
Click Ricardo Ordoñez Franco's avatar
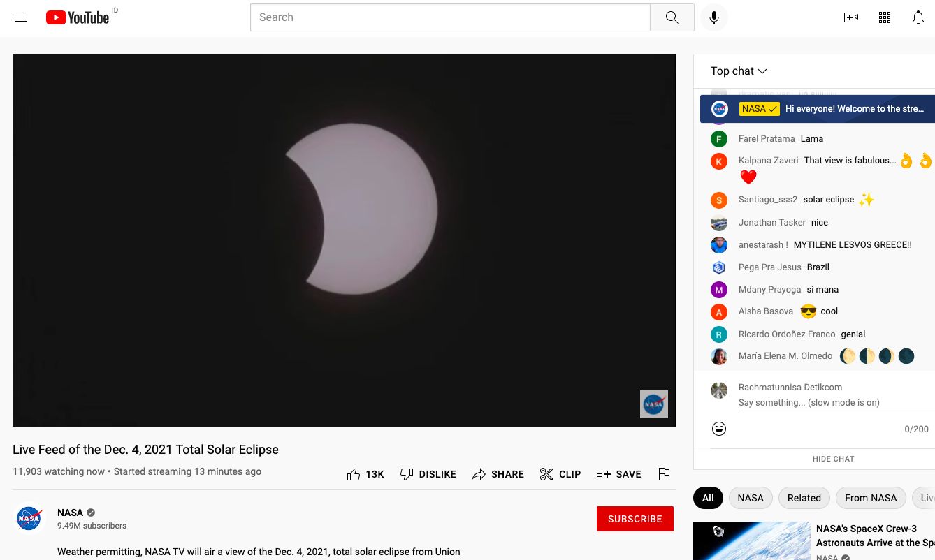click(x=719, y=334)
